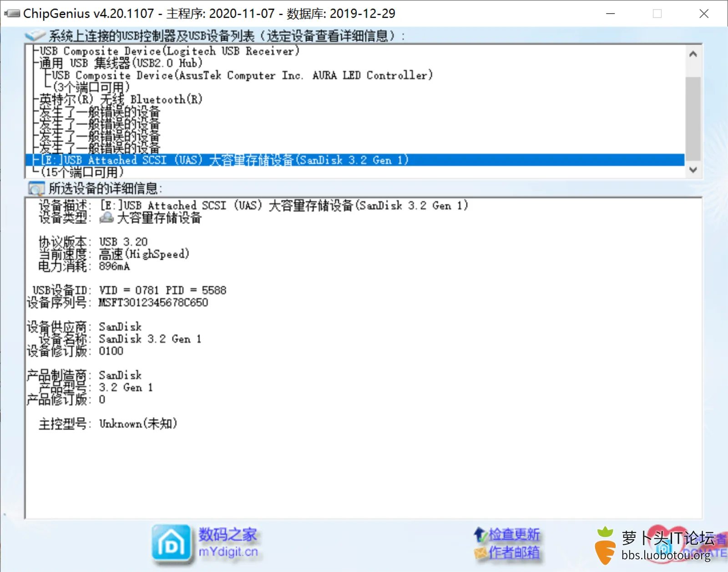The height and width of the screenshot is (572, 728).
Task: Click the serial number MSFT3012345678C650
Action: point(153,303)
